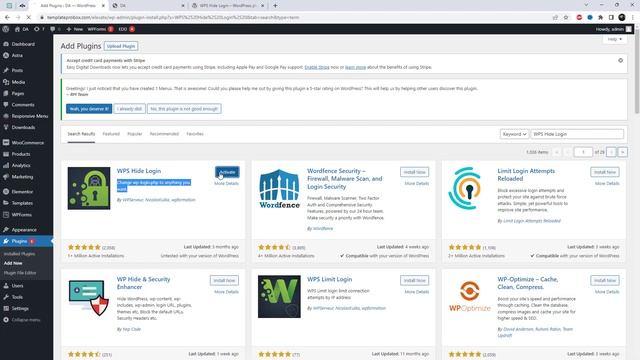Image resolution: width=640 pixels, height=360 pixels.
Task: Open Howdy, admin account menu
Action: (x=614, y=29)
